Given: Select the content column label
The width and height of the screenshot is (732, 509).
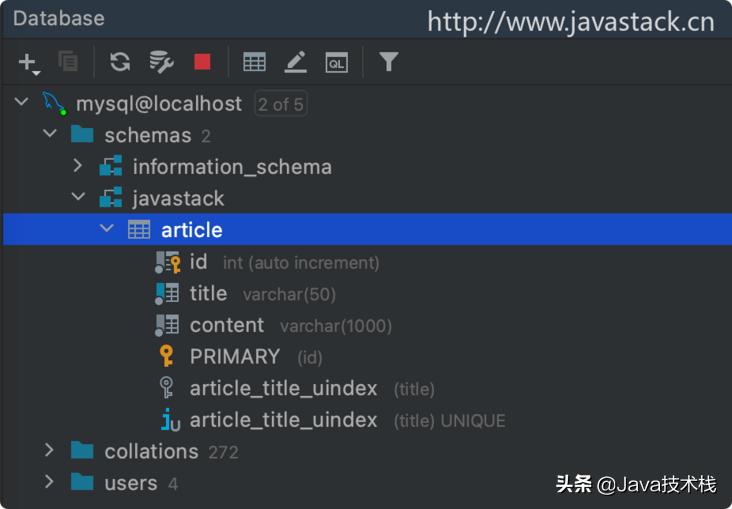Looking at the screenshot, I should click(227, 325).
